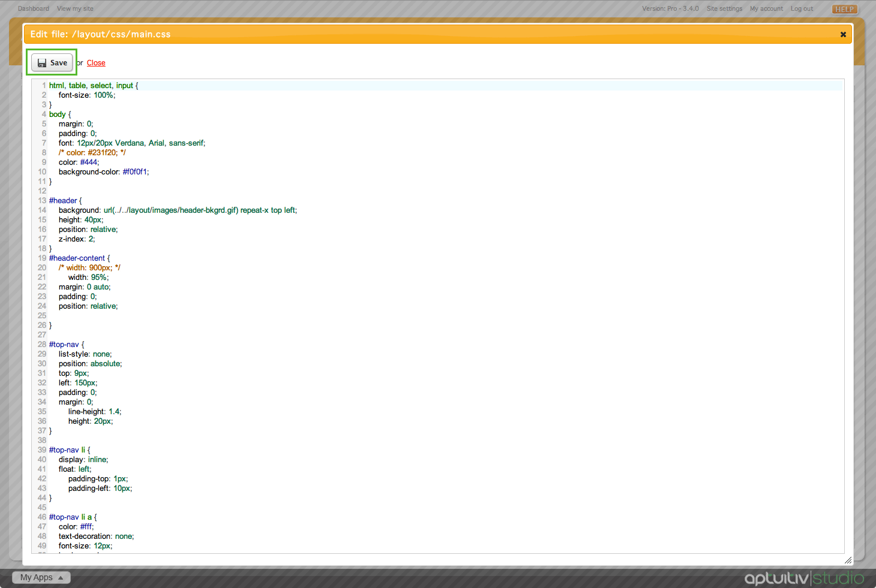Click the 'line-height: 1.4;' line
The height and width of the screenshot is (588, 876).
tap(95, 412)
